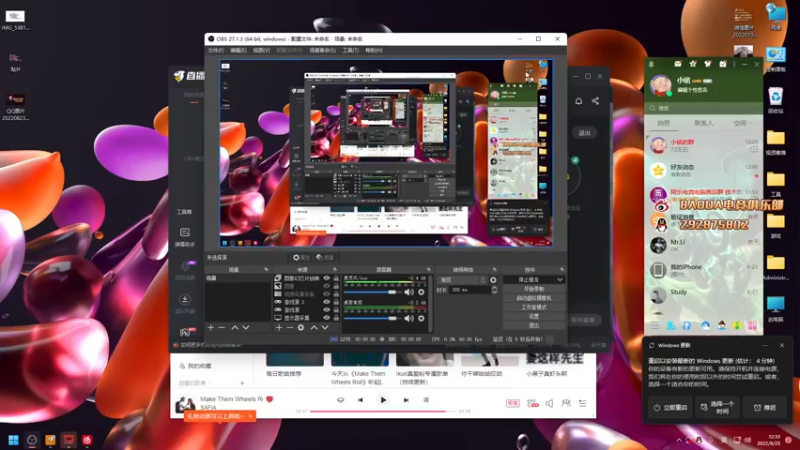Click the transition duration stepper arrows
The width and height of the screenshot is (800, 450).
pyautogui.click(x=494, y=290)
